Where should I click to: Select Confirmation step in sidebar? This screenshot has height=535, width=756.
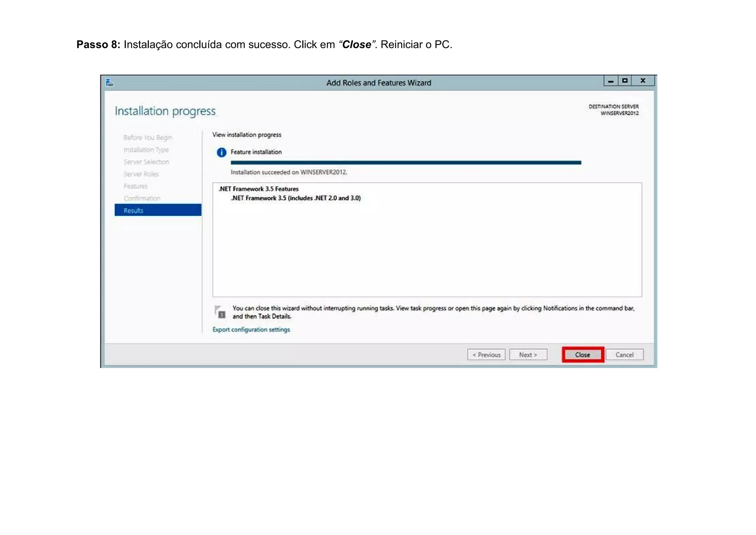point(142,198)
